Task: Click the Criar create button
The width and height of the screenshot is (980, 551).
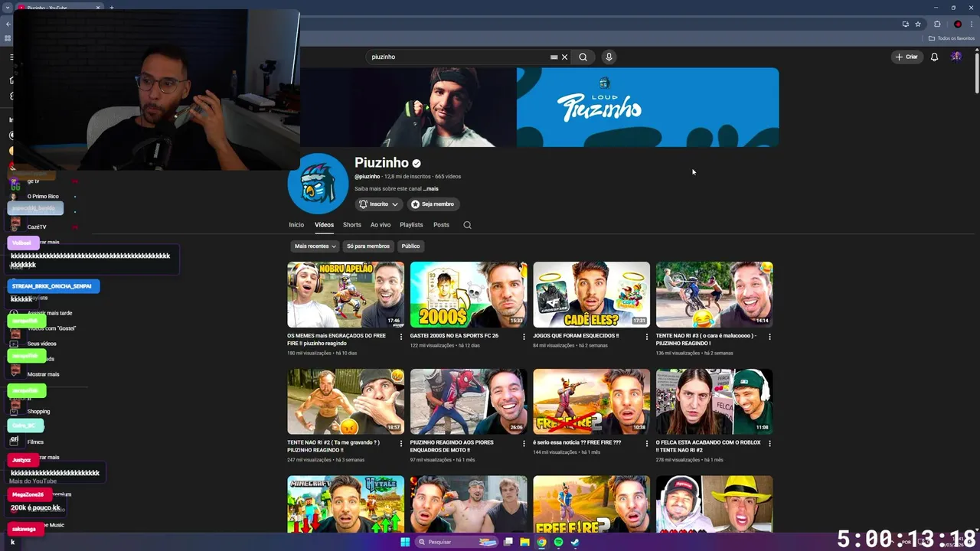Action: 906,57
